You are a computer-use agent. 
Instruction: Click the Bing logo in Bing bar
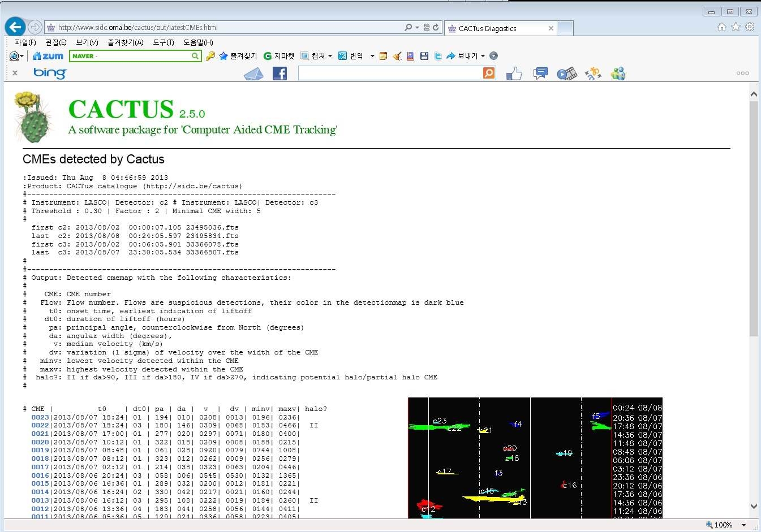point(50,73)
